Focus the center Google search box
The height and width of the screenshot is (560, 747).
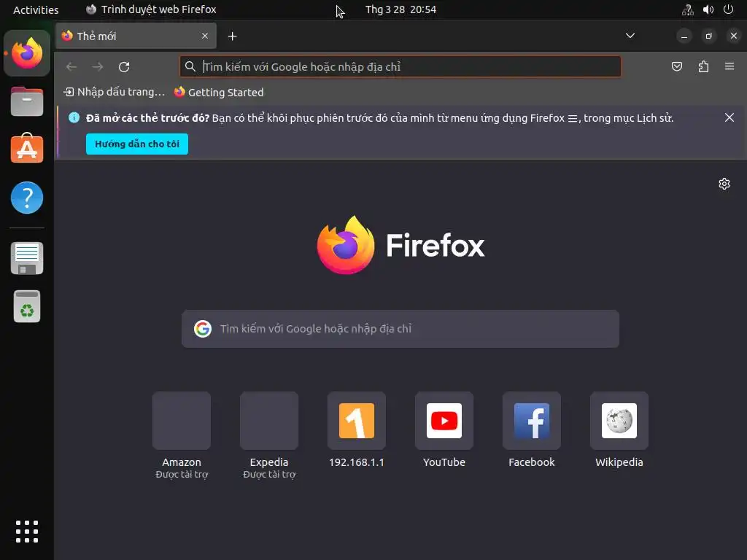click(x=400, y=329)
